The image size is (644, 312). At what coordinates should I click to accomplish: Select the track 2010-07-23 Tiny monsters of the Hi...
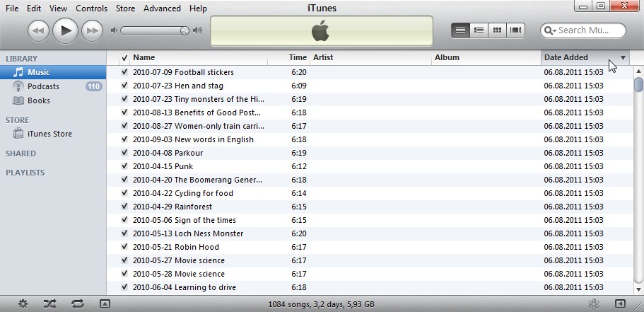pos(370,99)
